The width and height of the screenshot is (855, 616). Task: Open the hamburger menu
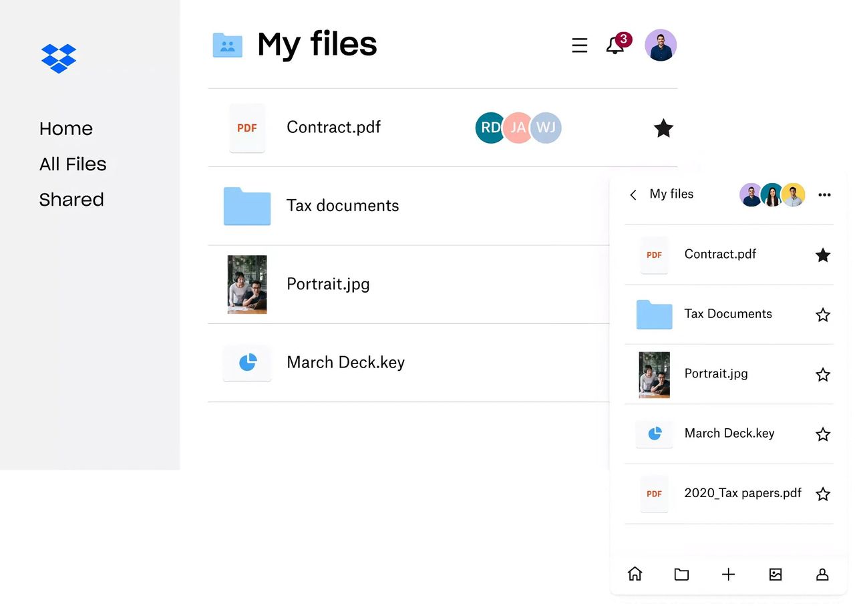point(579,45)
